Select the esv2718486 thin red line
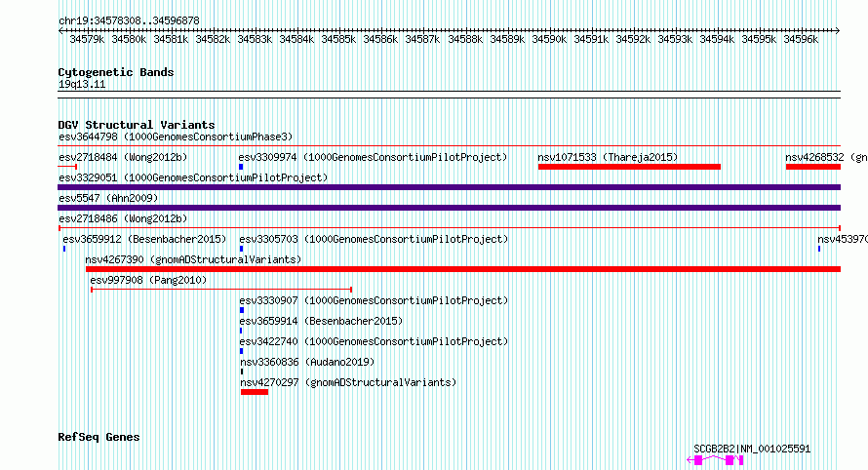Screen dimensions: 868x470 pos(449,228)
